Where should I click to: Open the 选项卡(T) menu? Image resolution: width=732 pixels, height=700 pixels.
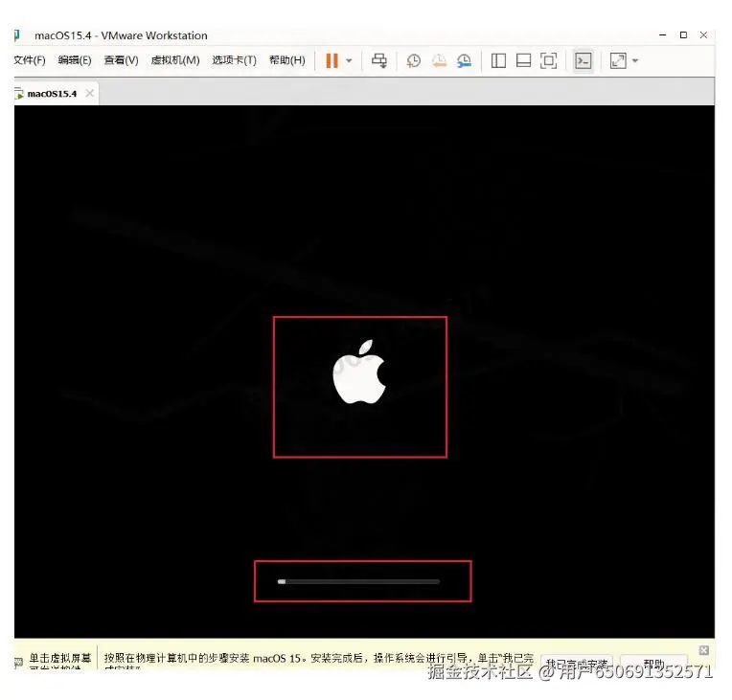coord(235,60)
